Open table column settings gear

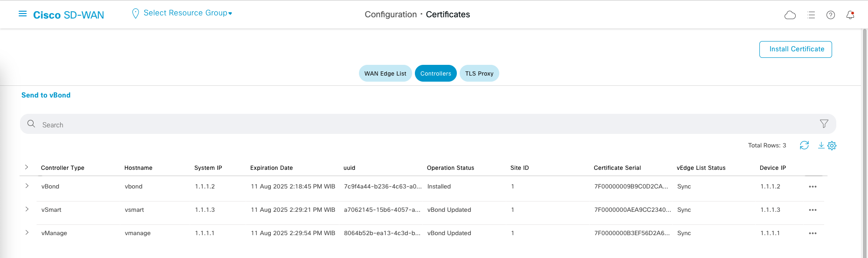[x=832, y=146]
